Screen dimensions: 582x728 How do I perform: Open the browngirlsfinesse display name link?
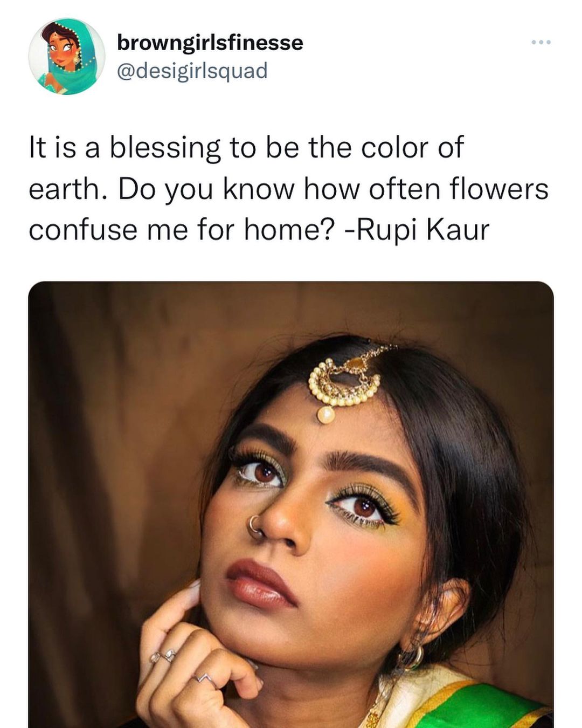click(x=210, y=43)
